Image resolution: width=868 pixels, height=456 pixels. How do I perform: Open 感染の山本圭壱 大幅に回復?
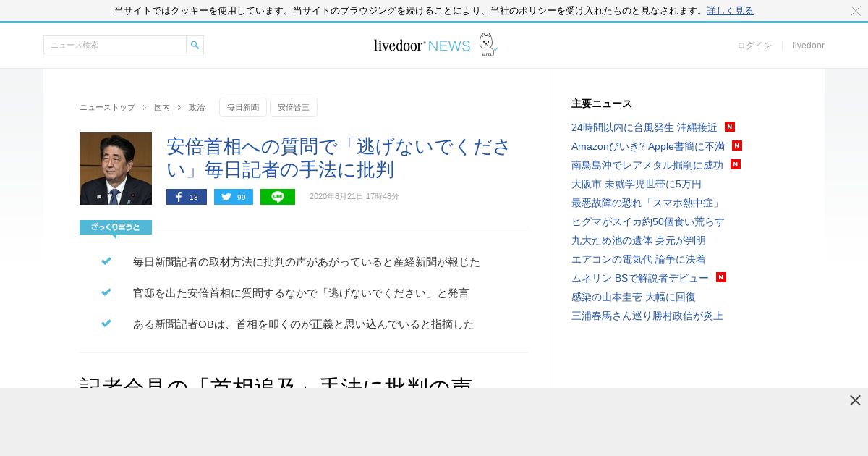(634, 297)
